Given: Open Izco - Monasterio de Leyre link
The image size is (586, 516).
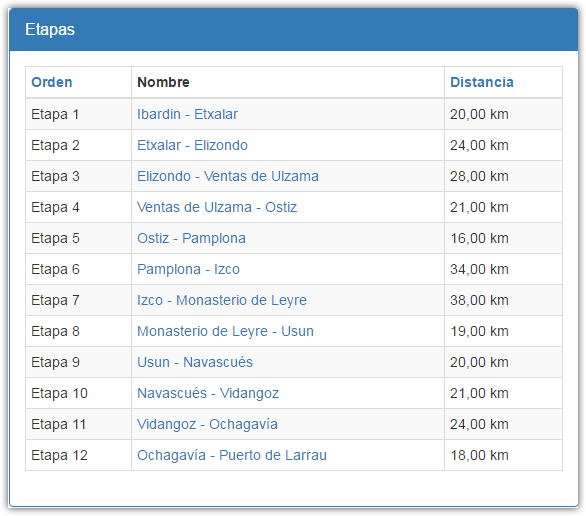Looking at the screenshot, I should (222, 300).
